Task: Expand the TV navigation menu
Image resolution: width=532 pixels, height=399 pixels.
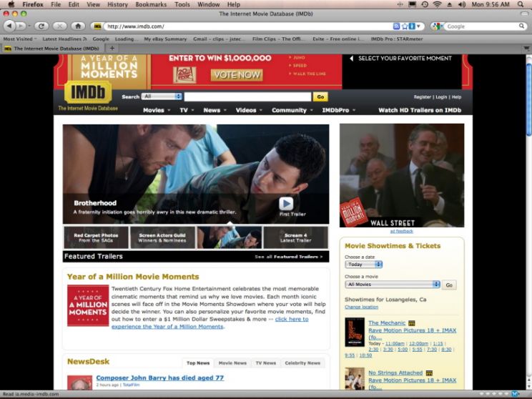Action: click(x=187, y=110)
